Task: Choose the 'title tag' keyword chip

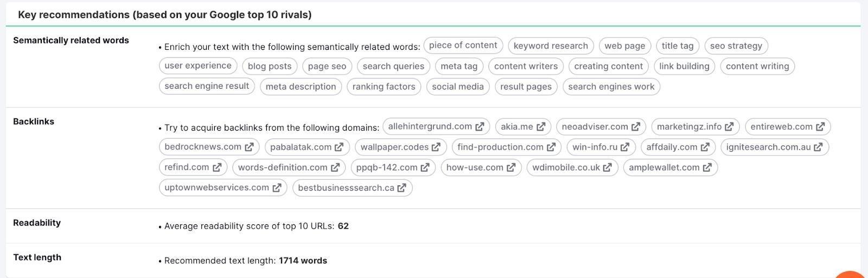Action: coord(678,46)
